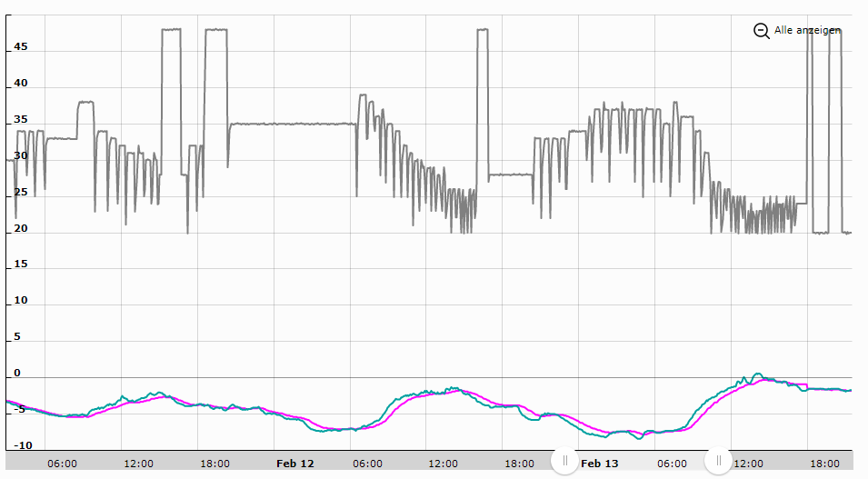Click the magenta curve at its Feb 13 afternoon peak
Image resolution: width=868 pixels, height=479 pixels.
(767, 379)
